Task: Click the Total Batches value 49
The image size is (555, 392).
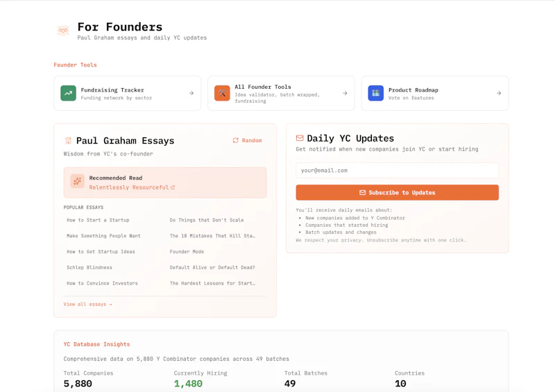Action: 289,384
